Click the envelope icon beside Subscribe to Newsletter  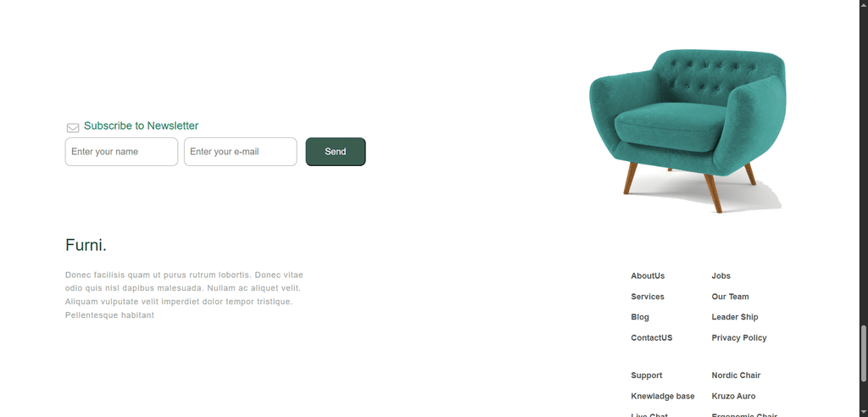73,128
